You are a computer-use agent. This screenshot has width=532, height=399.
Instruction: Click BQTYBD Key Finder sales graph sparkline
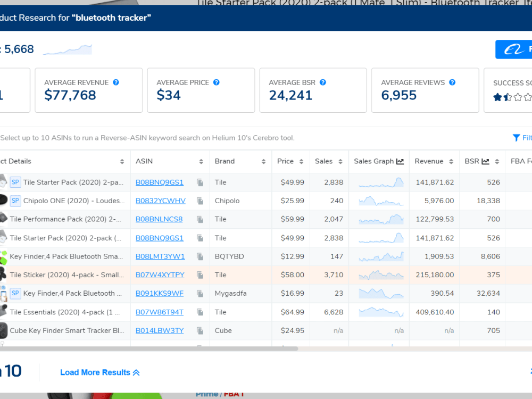[381, 256]
